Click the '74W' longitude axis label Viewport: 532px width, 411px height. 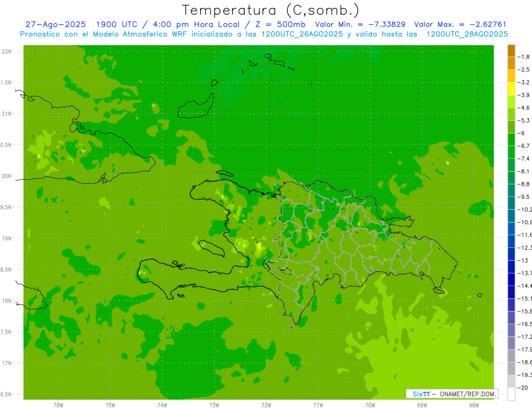click(x=162, y=405)
